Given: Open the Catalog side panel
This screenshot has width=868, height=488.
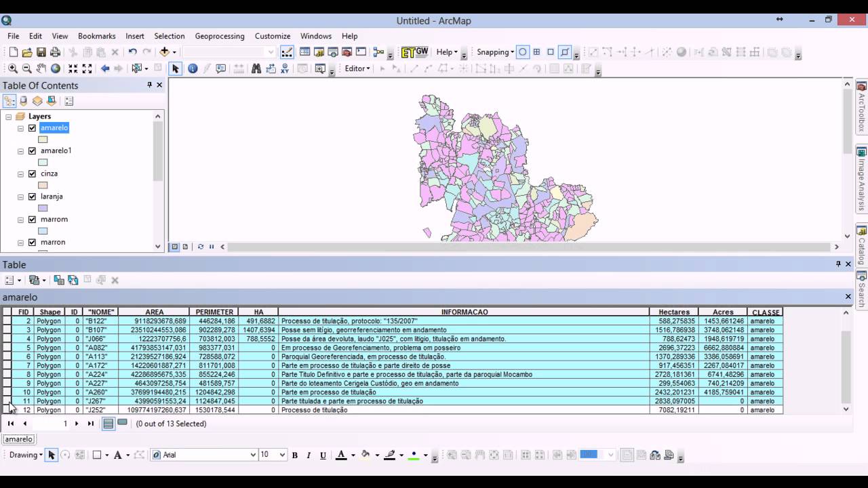Looking at the screenshot, I should click(x=862, y=245).
